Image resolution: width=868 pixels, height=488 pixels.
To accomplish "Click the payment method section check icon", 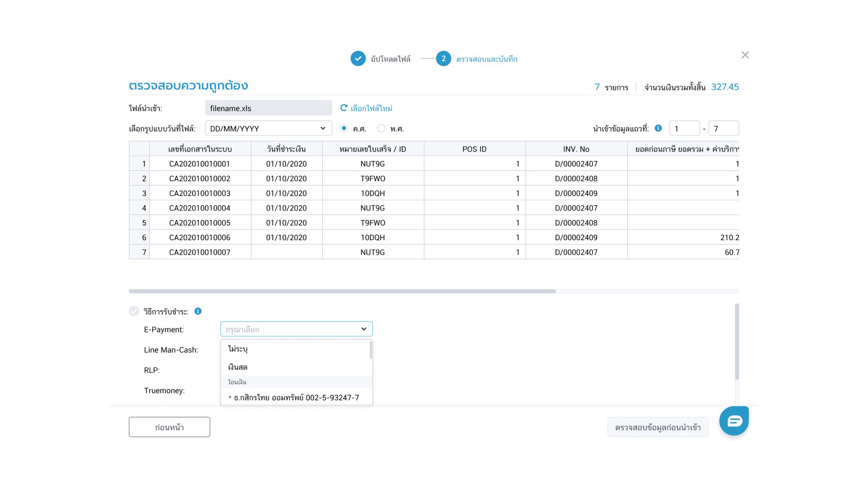I will 134,311.
